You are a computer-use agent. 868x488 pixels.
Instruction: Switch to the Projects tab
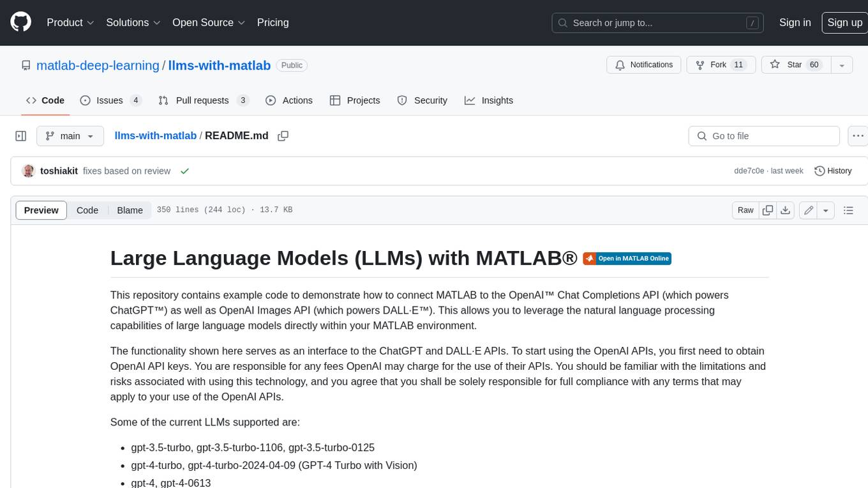click(355, 100)
